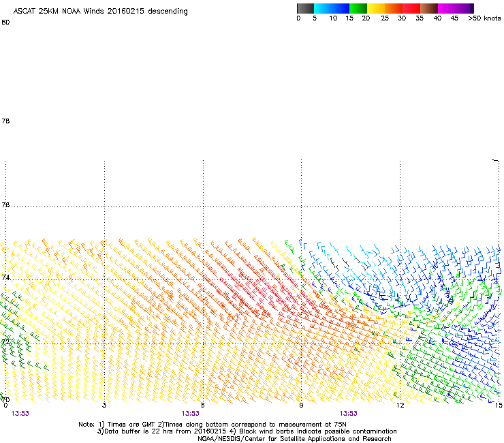Screen dimensions: 504x443
Task: Click the ASCAT 25KM NOAA Winds title
Action: click(100, 12)
